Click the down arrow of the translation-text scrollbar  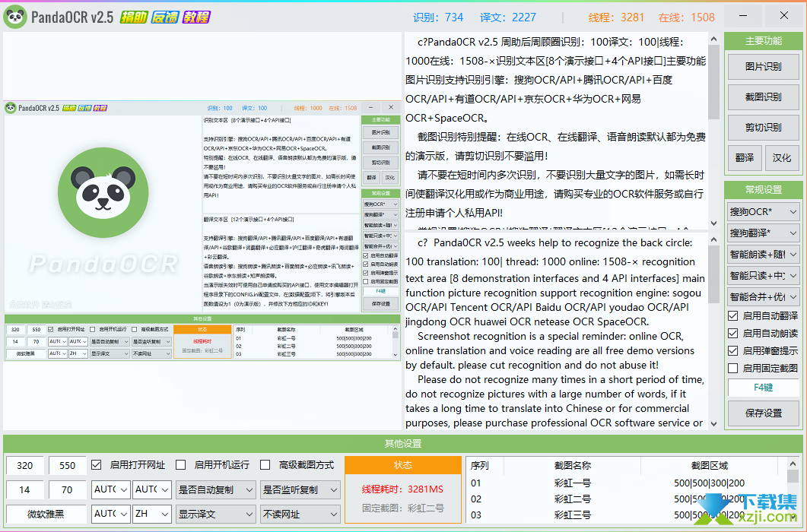click(x=714, y=423)
